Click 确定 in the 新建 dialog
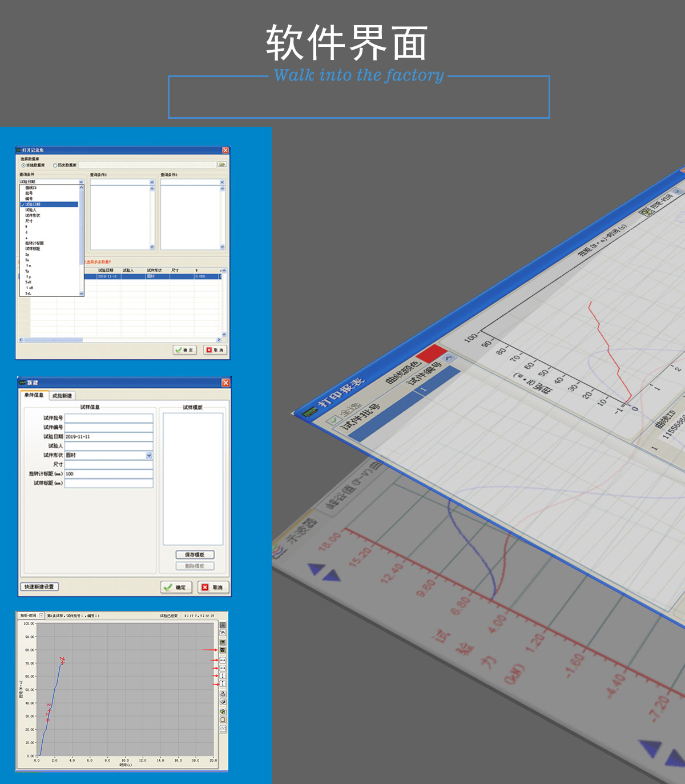Image resolution: width=685 pixels, height=784 pixels. [x=176, y=587]
